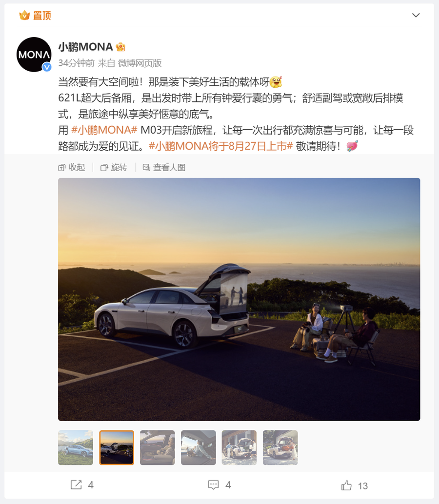
Task: Open the #小鹏MONA将于8月27日上市# topic link
Action: 220,146
